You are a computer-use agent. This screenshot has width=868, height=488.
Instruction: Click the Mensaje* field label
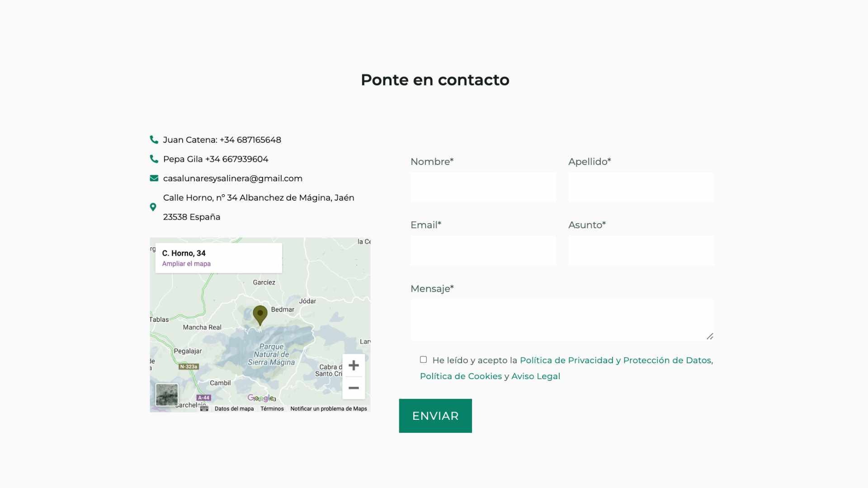pos(432,289)
